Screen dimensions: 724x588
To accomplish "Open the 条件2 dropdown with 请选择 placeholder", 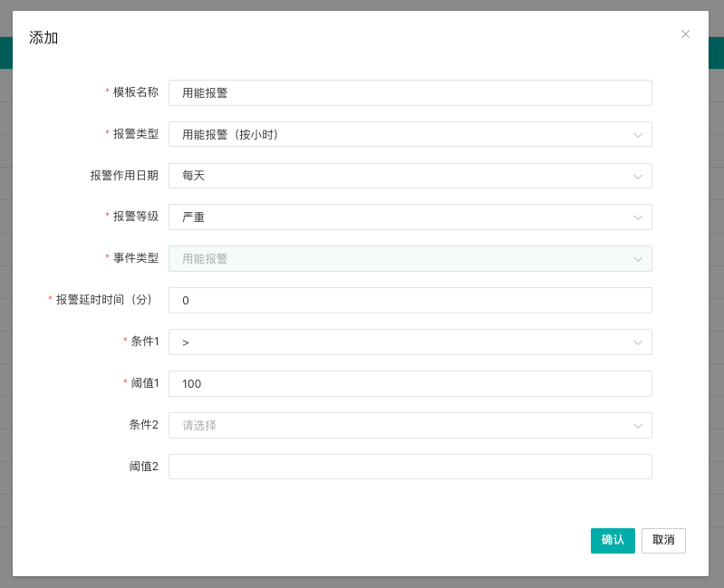I will click(399, 426).
